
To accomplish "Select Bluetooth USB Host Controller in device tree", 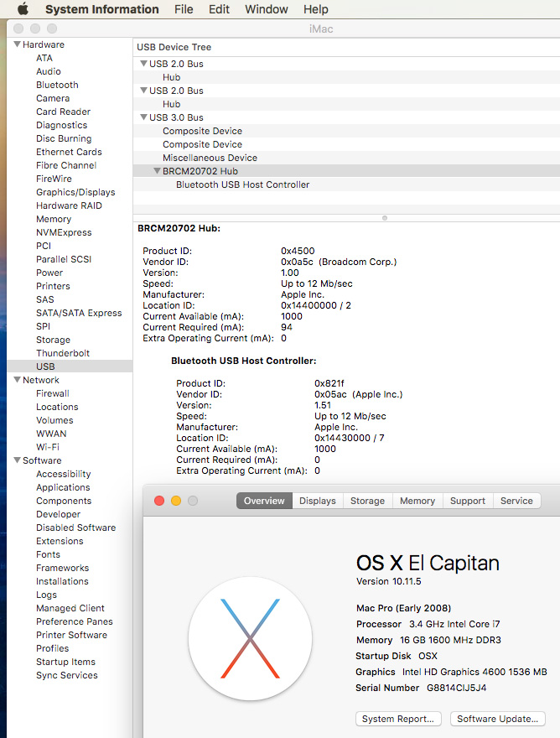I will [242, 184].
